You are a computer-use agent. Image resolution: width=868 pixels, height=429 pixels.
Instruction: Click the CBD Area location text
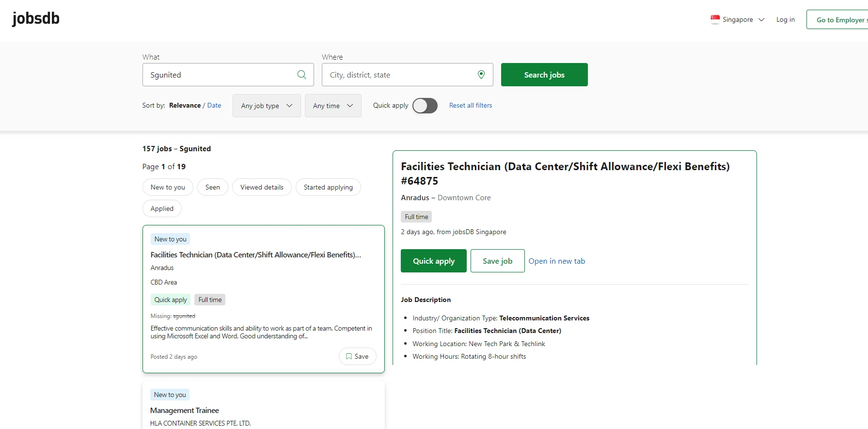point(164,282)
